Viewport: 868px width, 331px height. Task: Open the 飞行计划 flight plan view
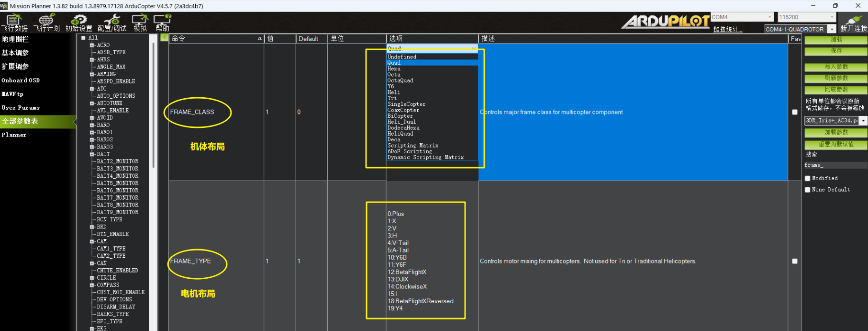pyautogui.click(x=46, y=23)
